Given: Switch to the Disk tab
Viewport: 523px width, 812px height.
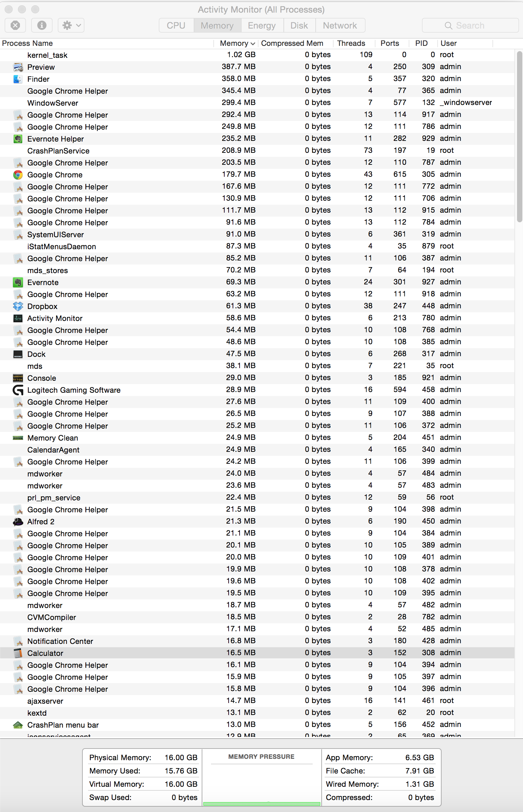Looking at the screenshot, I should coord(299,26).
